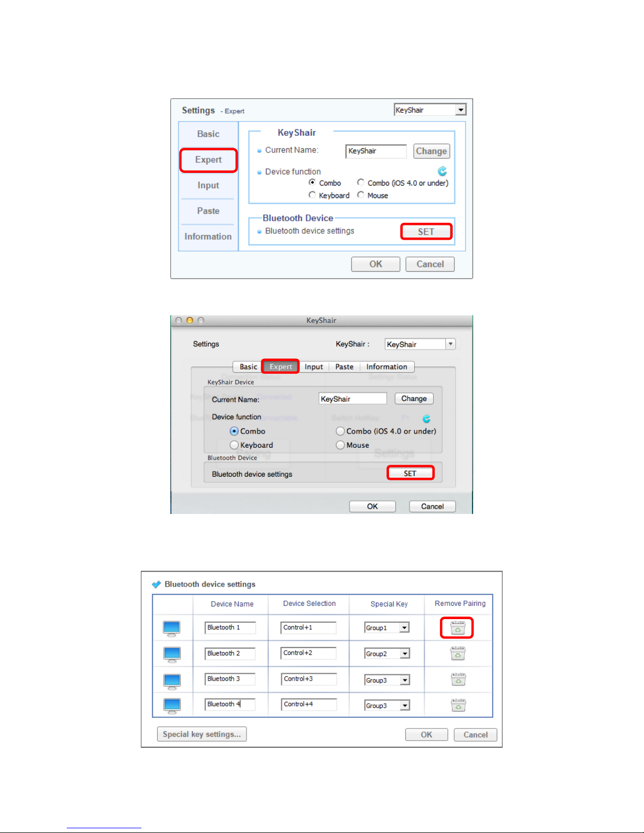
Task: Click Current Name field in Windows Settings dialog
Action: [376, 151]
